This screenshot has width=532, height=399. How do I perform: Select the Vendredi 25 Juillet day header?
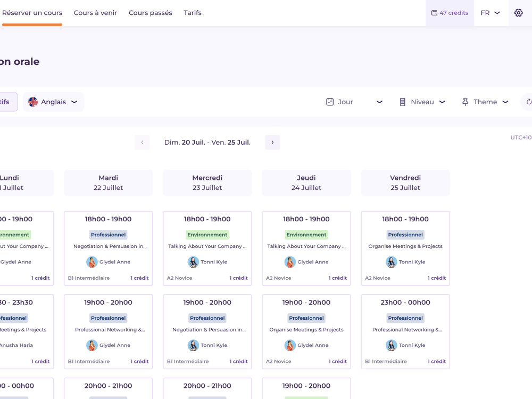[x=405, y=182]
